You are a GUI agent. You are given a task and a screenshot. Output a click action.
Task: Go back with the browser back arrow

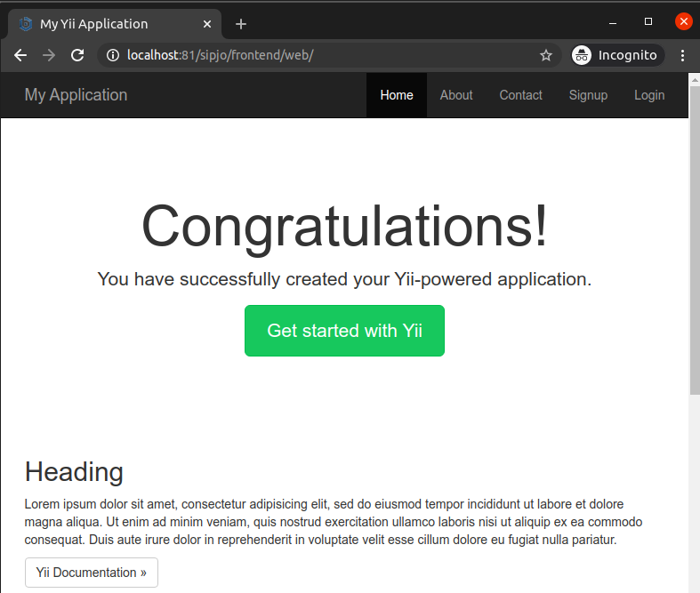point(20,55)
